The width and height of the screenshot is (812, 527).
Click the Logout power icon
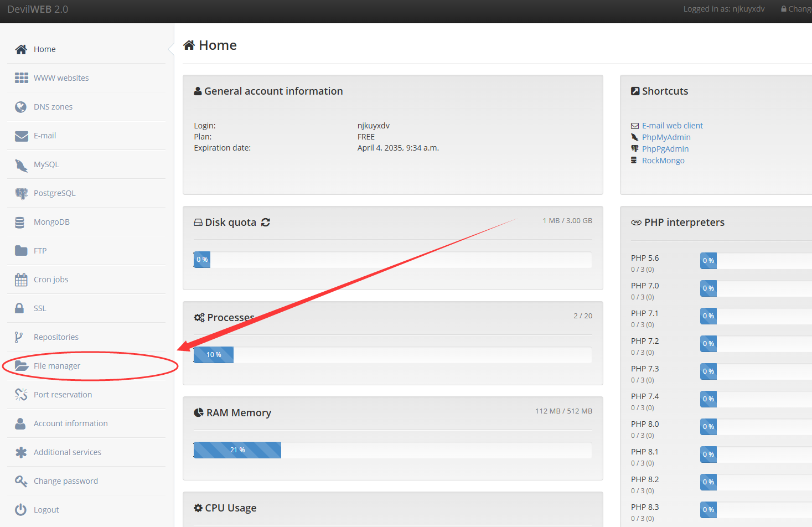21,509
